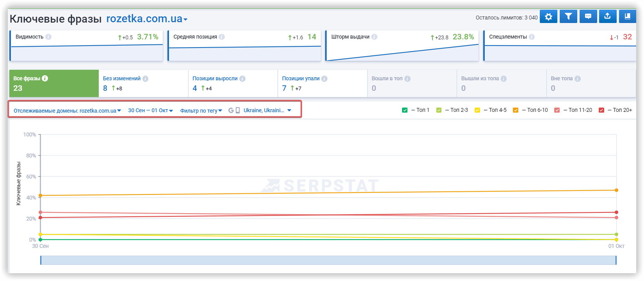
Task: Open the Видимость metric card
Action: click(x=86, y=46)
